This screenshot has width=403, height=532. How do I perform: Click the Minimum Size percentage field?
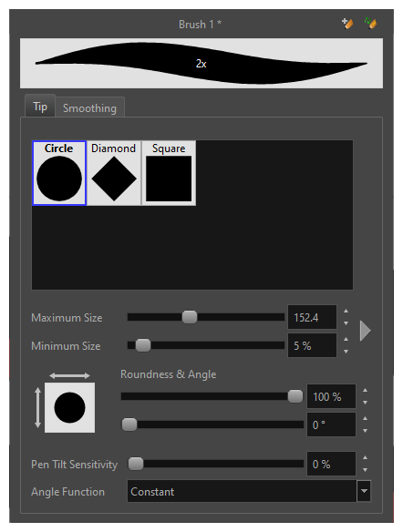(x=312, y=345)
